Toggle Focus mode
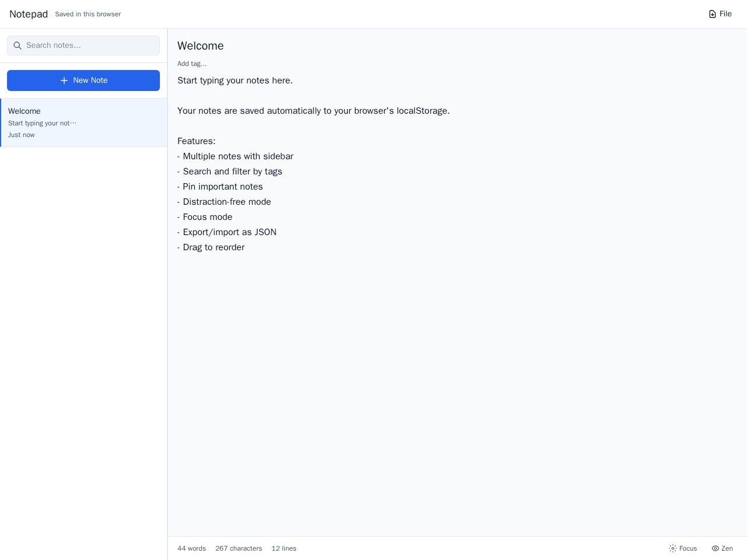The height and width of the screenshot is (560, 747). [x=683, y=548]
